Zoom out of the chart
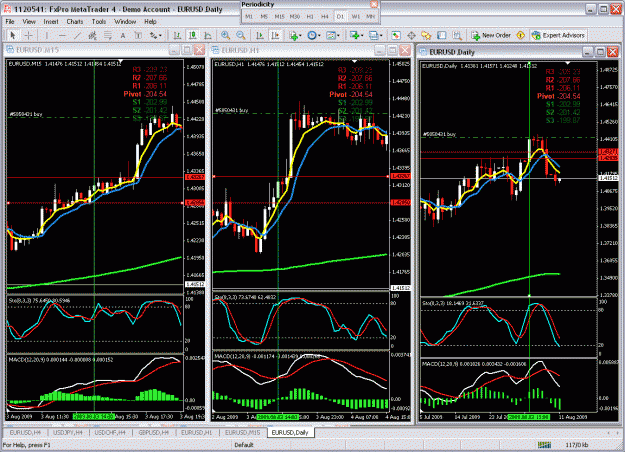This screenshot has height=452, width=625. coord(241,35)
